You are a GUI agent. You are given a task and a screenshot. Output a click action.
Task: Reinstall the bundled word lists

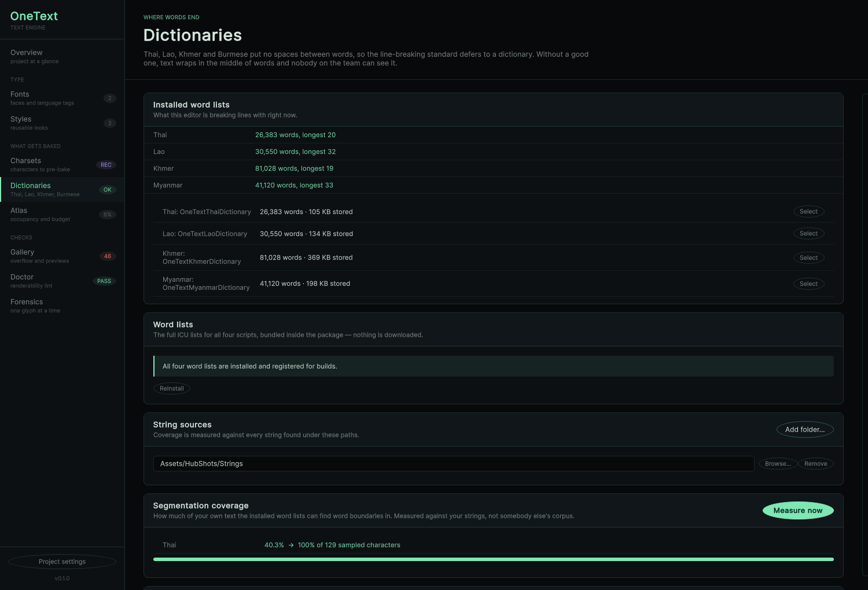(172, 389)
